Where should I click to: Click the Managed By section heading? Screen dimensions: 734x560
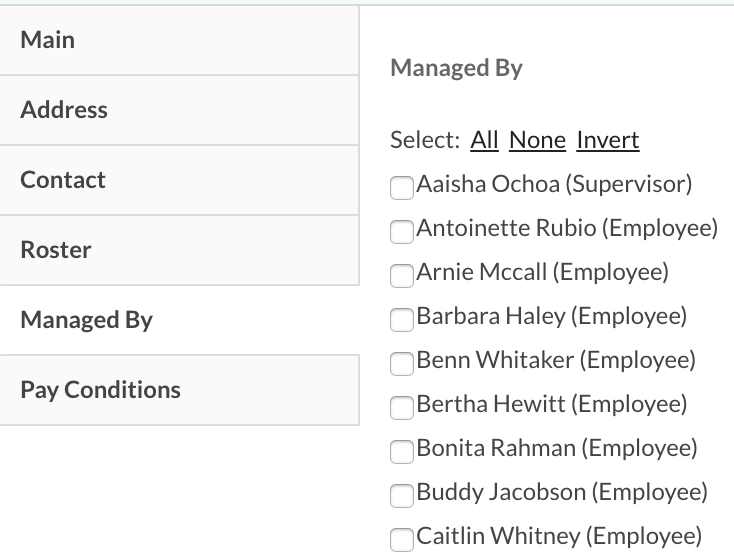[456, 68]
